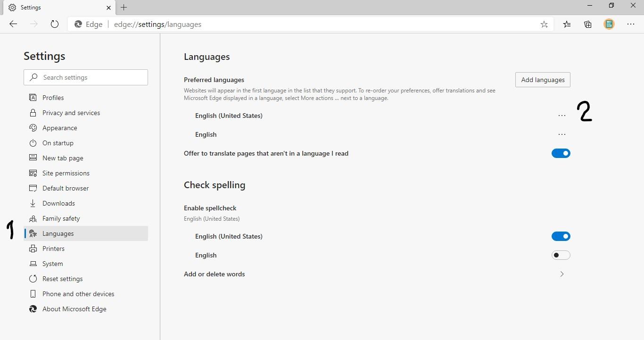This screenshot has width=644, height=340.
Task: Open Downloads settings
Action: pyautogui.click(x=86, y=203)
